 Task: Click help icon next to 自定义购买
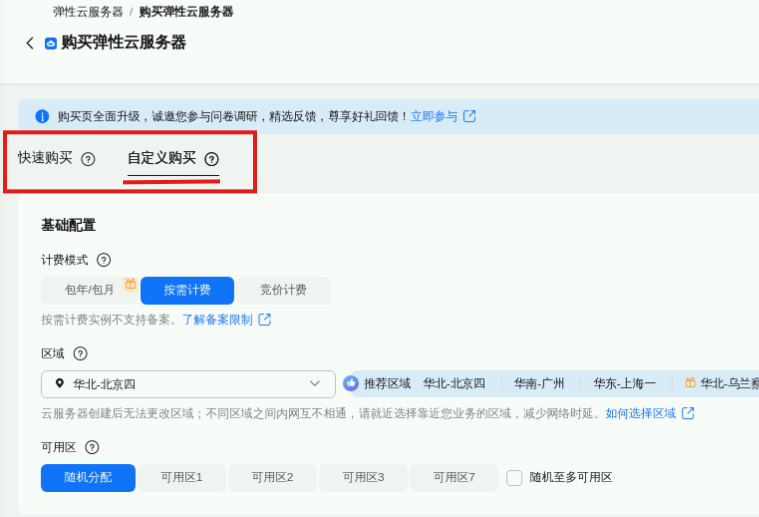[211, 159]
